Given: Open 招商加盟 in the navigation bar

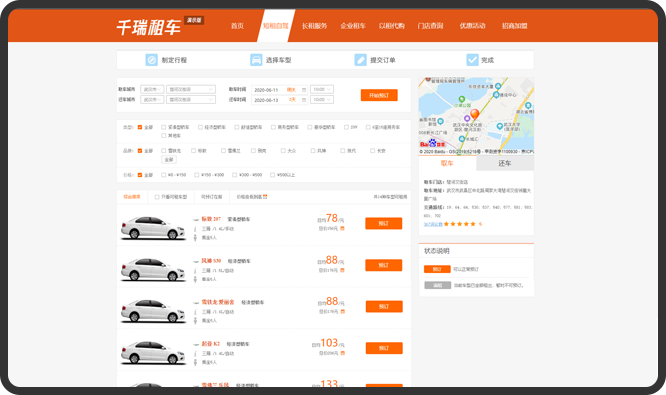Looking at the screenshot, I should coord(514,26).
